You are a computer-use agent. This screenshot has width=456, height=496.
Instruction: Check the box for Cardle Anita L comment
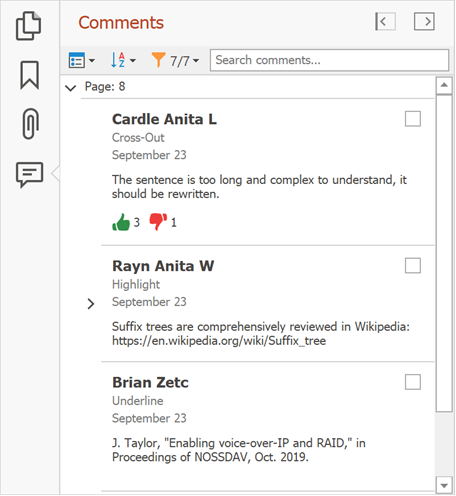(413, 119)
